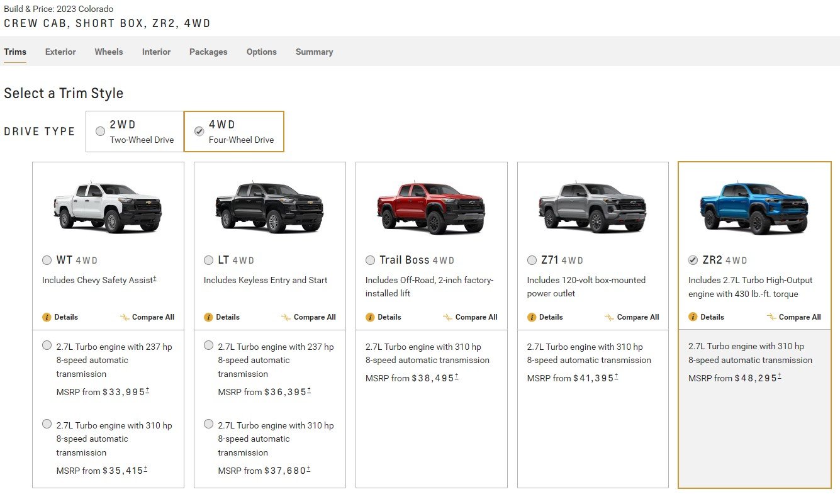Click Compare All link on Trail Boss card
This screenshot has width=840, height=504.
[476, 317]
